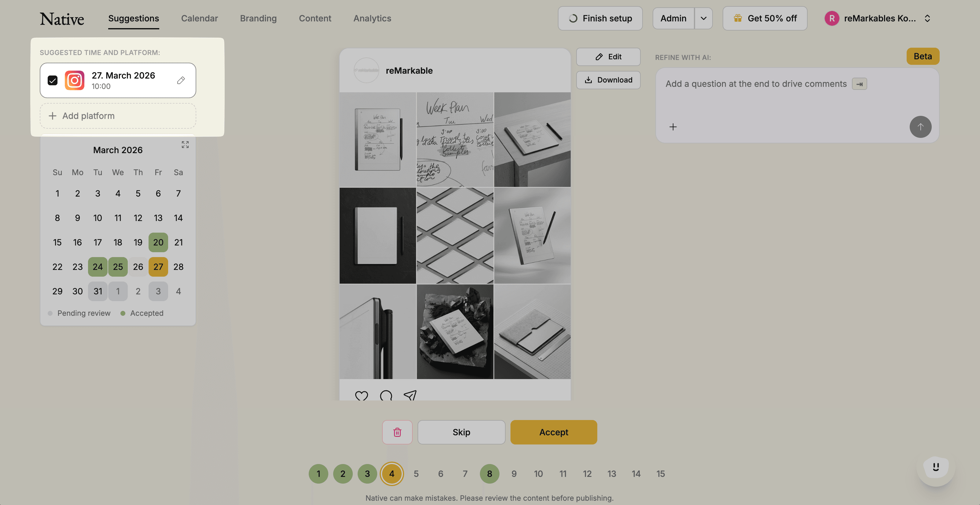
Task: Click the pencil icon beside 27. March 2026
Action: click(181, 80)
